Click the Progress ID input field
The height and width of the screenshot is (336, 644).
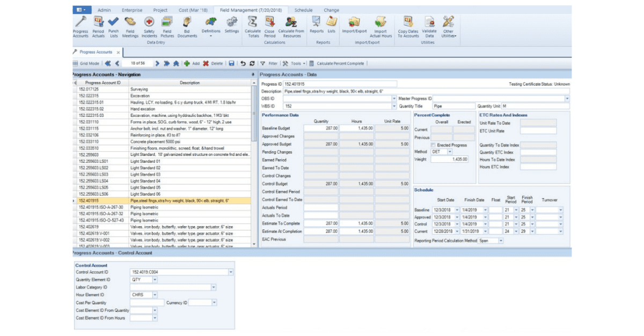[x=340, y=84]
